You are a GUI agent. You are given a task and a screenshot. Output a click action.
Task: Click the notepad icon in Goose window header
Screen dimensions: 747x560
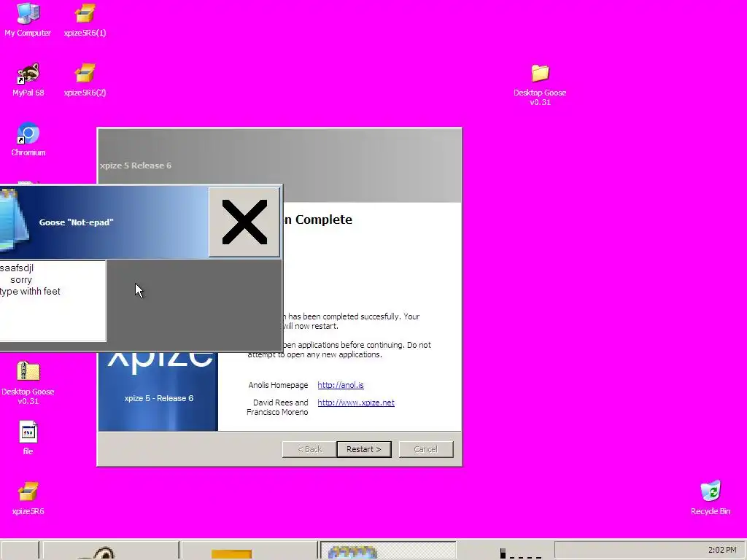tap(13, 219)
